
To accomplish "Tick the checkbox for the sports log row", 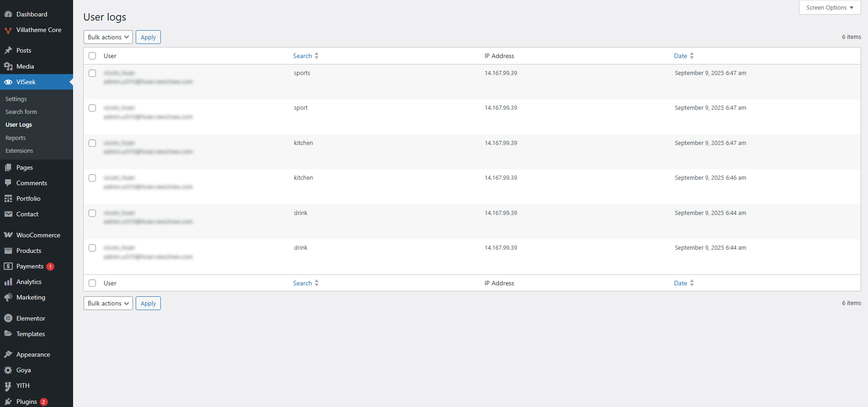I will point(92,73).
